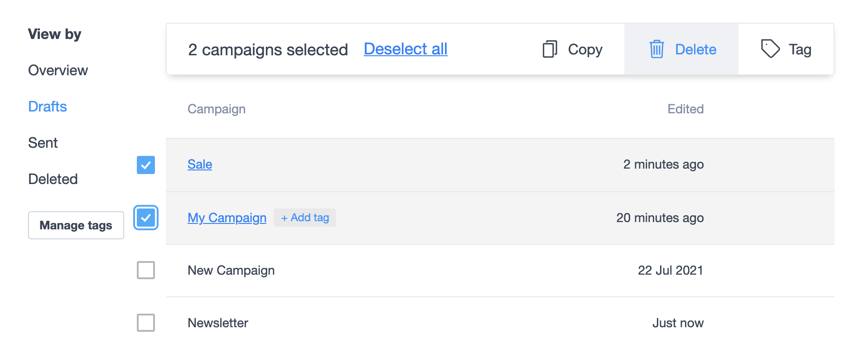
Task: Click the Copy icon in the action bar
Action: (550, 49)
